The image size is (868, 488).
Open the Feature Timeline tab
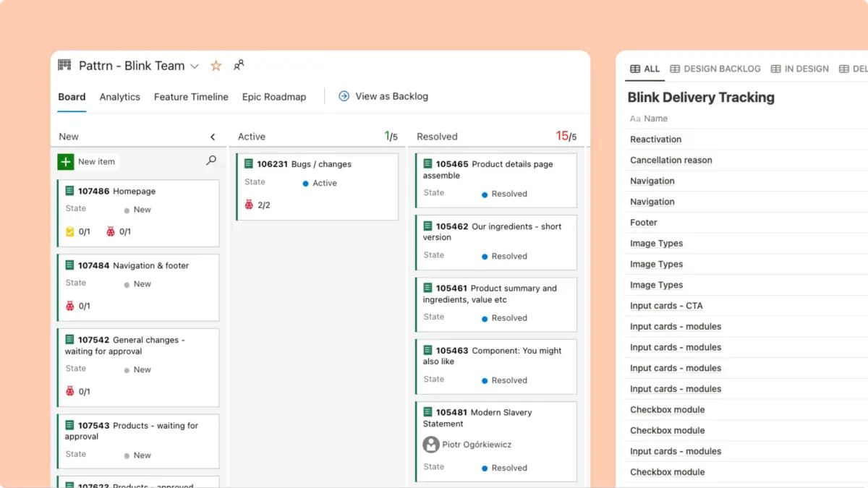point(191,97)
